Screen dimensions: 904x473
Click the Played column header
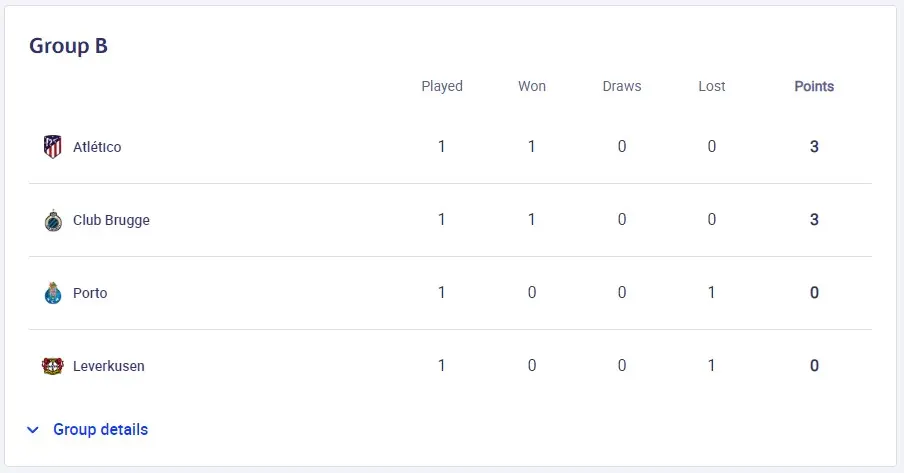click(442, 86)
